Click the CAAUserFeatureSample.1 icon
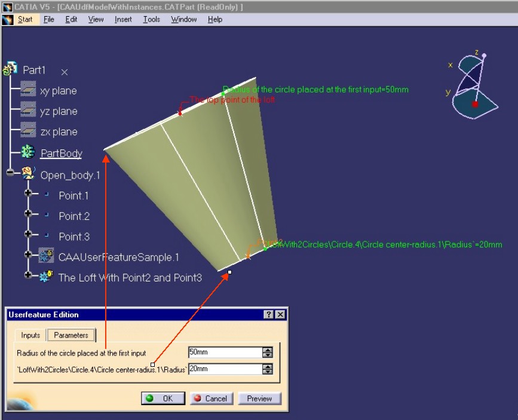This screenshot has width=518, height=420. pos(46,256)
